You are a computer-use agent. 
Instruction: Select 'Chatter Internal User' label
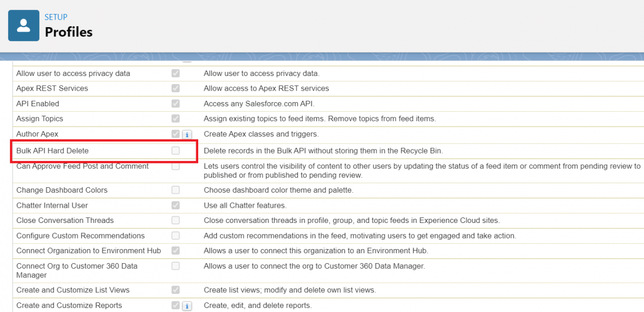pyautogui.click(x=52, y=205)
